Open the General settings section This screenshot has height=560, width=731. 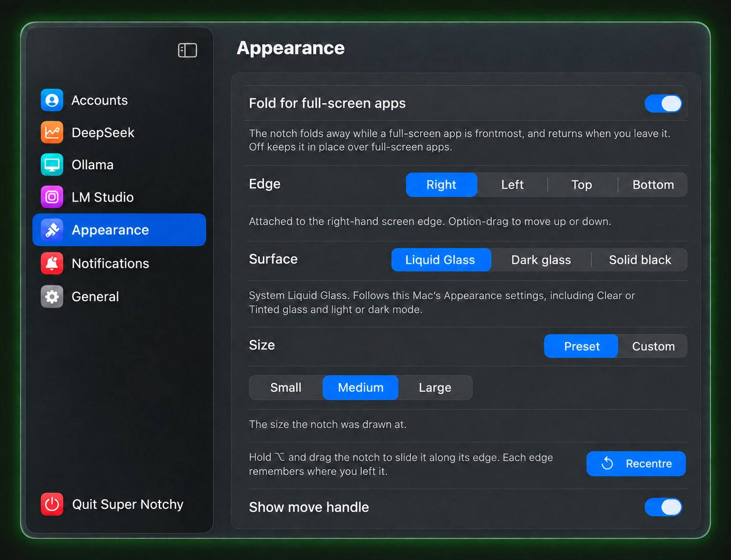click(119, 296)
